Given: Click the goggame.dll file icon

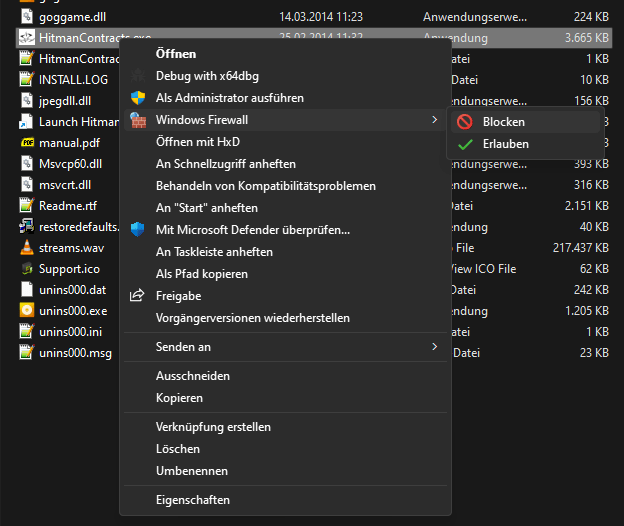Looking at the screenshot, I should click(27, 17).
